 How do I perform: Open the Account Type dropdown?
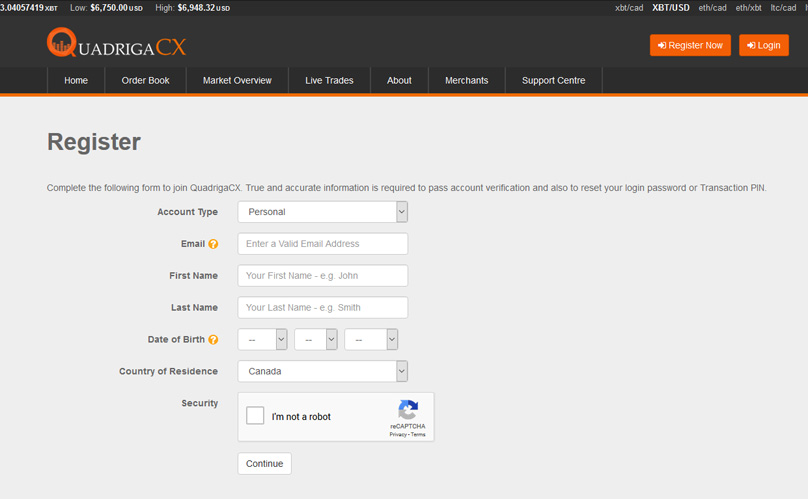(x=323, y=212)
